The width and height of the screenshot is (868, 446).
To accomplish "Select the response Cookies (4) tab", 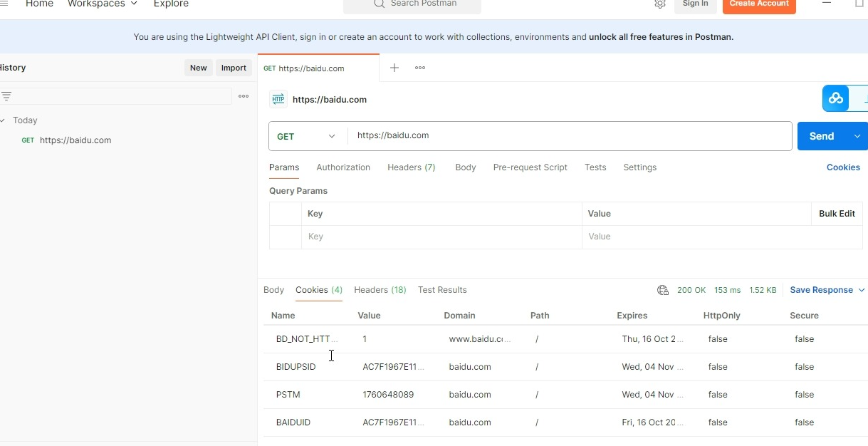I will click(x=319, y=290).
